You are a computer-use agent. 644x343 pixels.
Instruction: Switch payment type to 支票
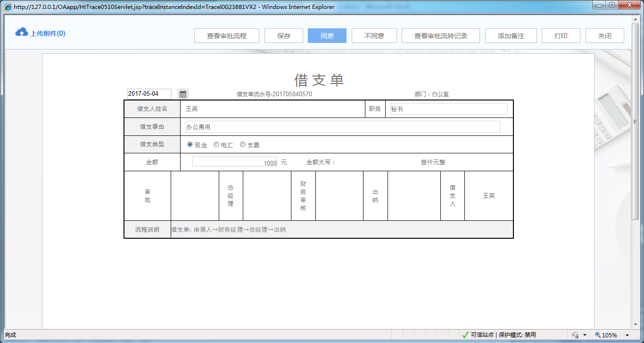pos(243,144)
